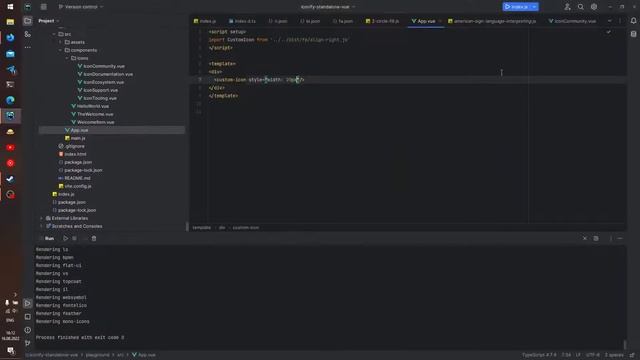Hide the Run tool window minimize icon
Screen dimensions: 640x360
[x=620, y=238]
